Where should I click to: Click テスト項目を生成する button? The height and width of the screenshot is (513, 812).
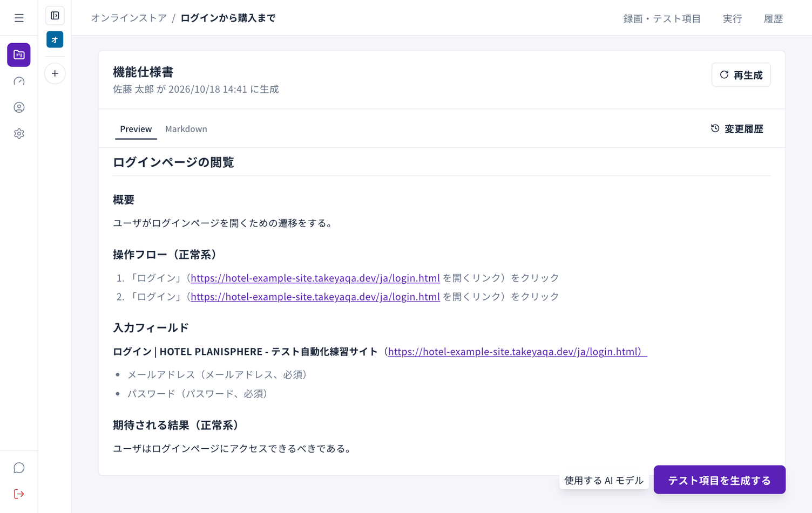coord(719,480)
